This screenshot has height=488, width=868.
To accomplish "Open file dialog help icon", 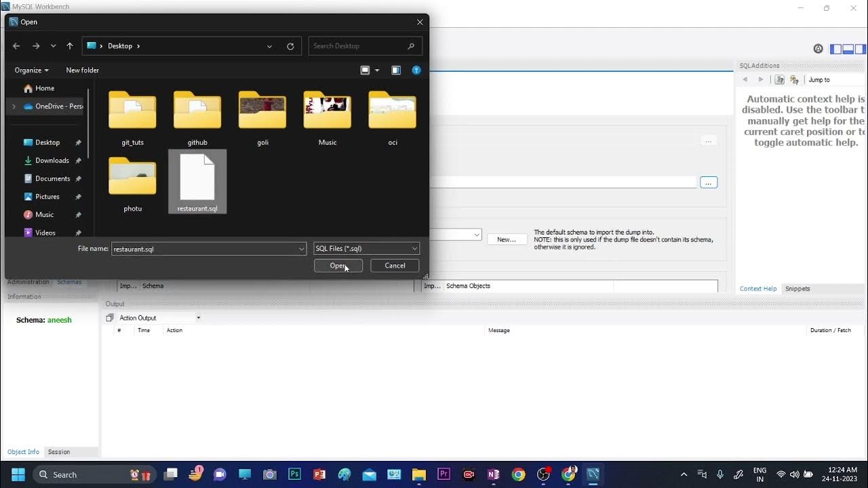I will tap(416, 70).
